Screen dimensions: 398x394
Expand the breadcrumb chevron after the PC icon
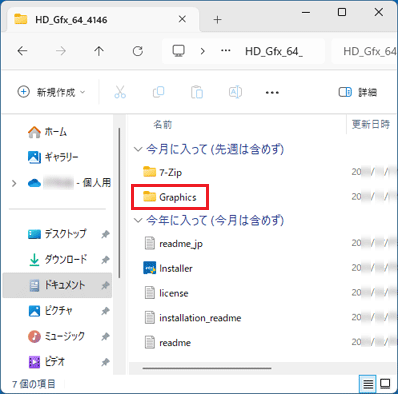pyautogui.click(x=202, y=51)
